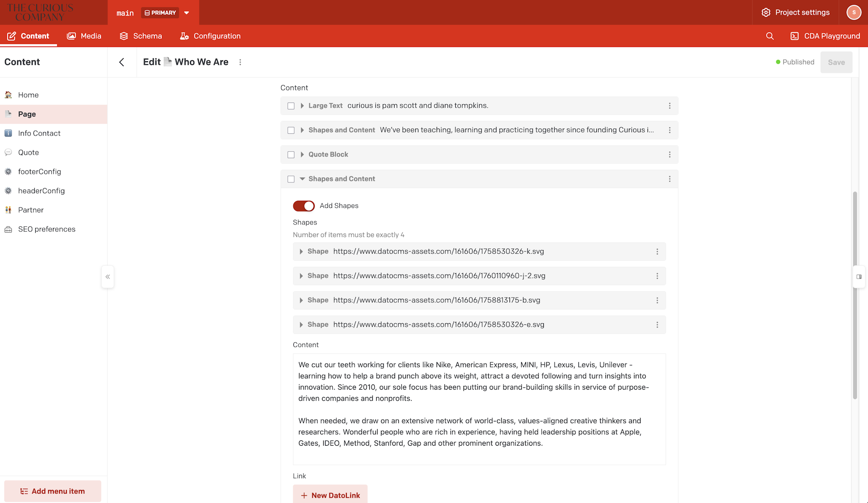The height and width of the screenshot is (503, 868).
Task: Expand the Shape item ending in b.svg
Action: click(301, 300)
